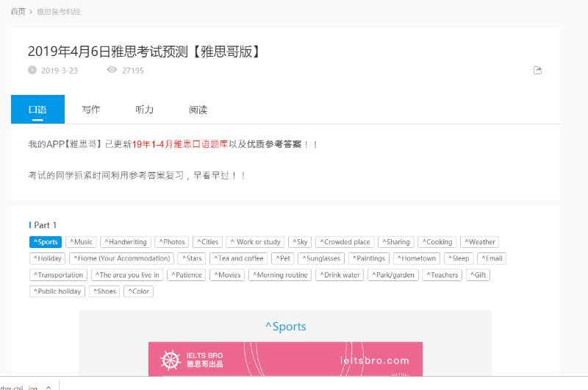The width and height of the screenshot is (588, 390).
Task: Open the 雅思备考机经 breadcrumb link
Action: click(59, 12)
